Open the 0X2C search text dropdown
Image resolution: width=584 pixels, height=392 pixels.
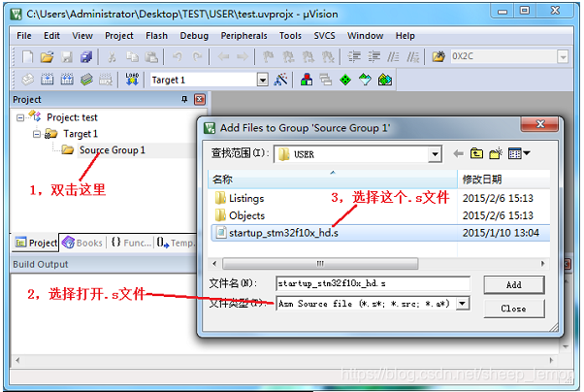point(563,57)
